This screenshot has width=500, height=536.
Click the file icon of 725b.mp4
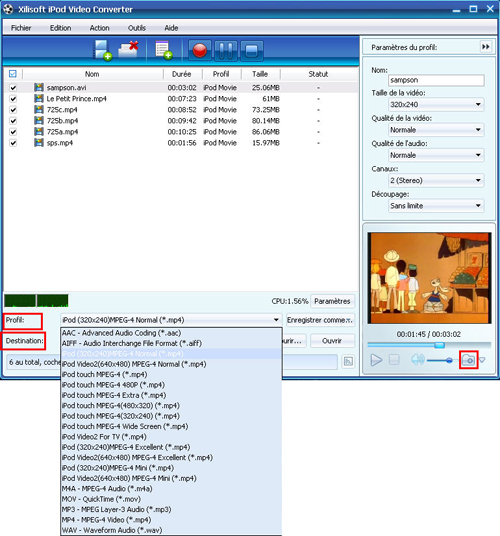[39, 121]
